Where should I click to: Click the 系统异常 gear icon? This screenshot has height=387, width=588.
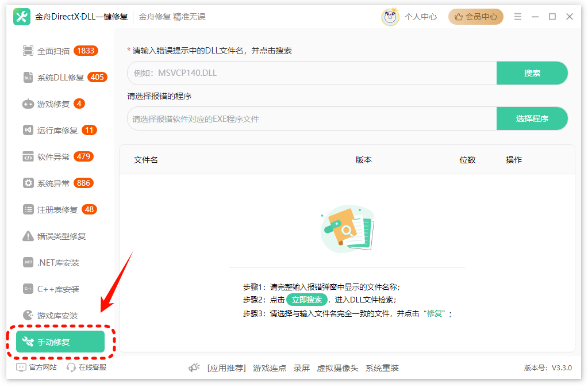pos(28,183)
